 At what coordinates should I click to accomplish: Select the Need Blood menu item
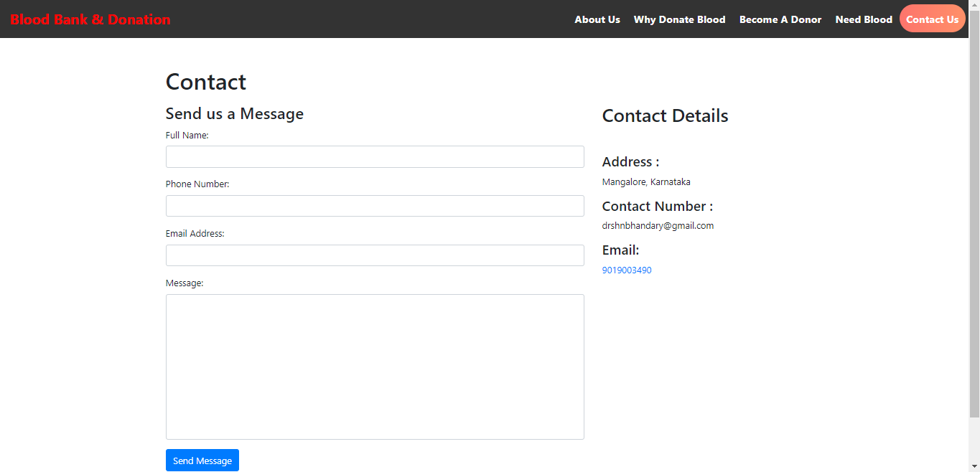(x=864, y=19)
